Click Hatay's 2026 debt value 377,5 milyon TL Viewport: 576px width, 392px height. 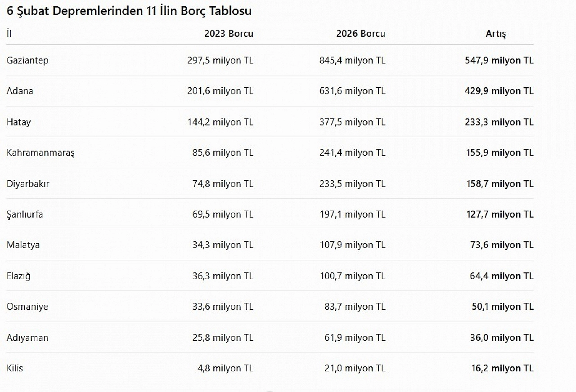(x=352, y=122)
